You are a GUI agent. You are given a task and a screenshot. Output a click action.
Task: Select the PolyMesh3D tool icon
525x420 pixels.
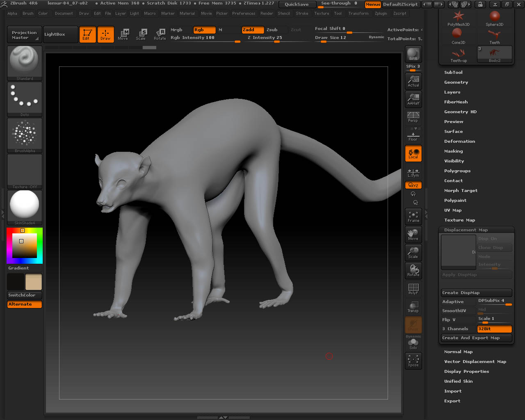pos(459,18)
